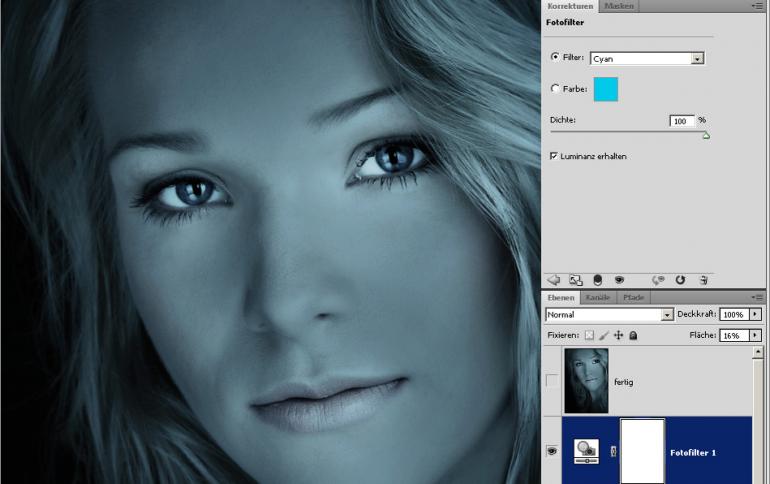Click the back arrow to the adjustments list

554,280
